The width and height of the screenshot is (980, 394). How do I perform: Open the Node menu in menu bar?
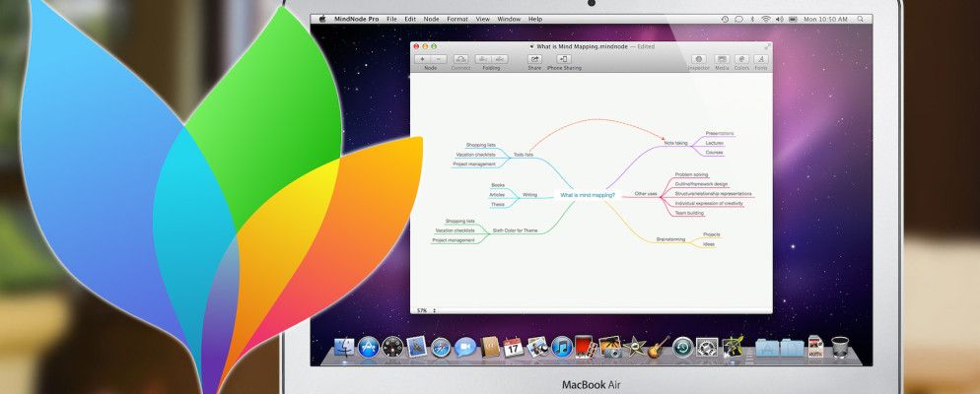click(x=431, y=19)
